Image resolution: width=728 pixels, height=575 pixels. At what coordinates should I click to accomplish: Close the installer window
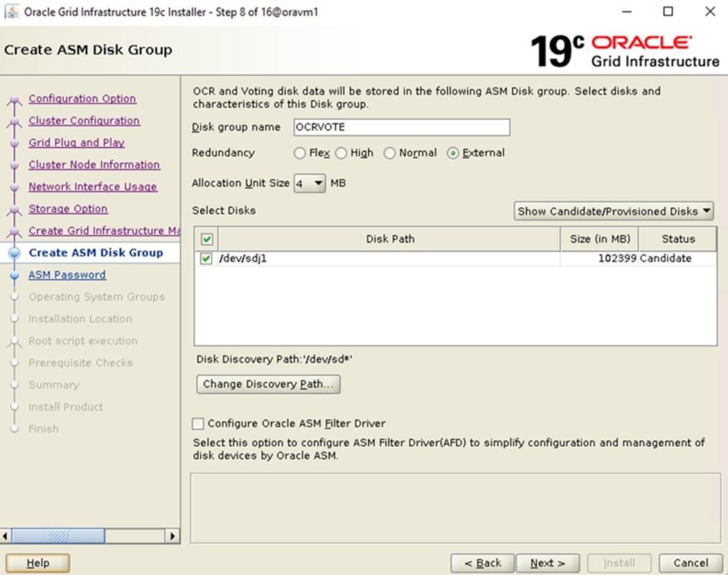[710, 11]
